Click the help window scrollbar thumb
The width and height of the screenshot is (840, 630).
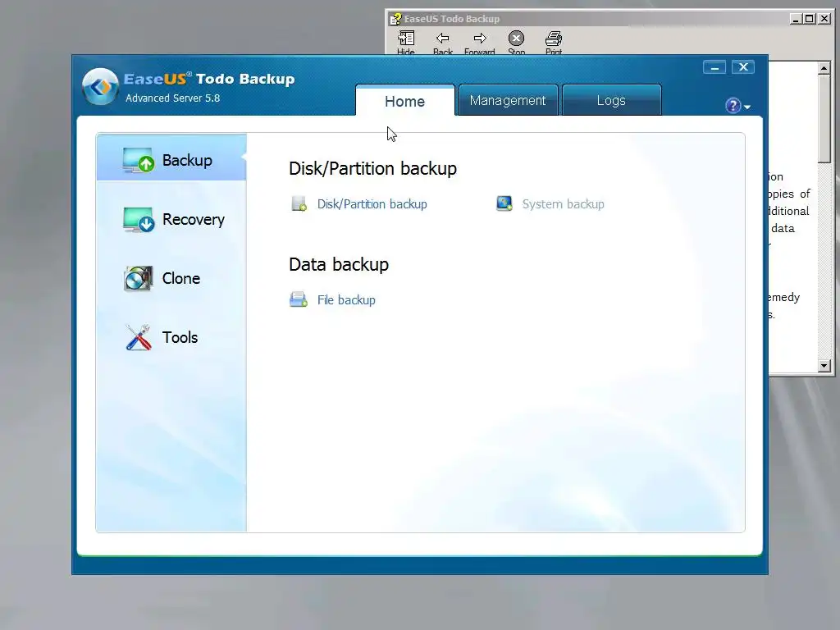824,118
